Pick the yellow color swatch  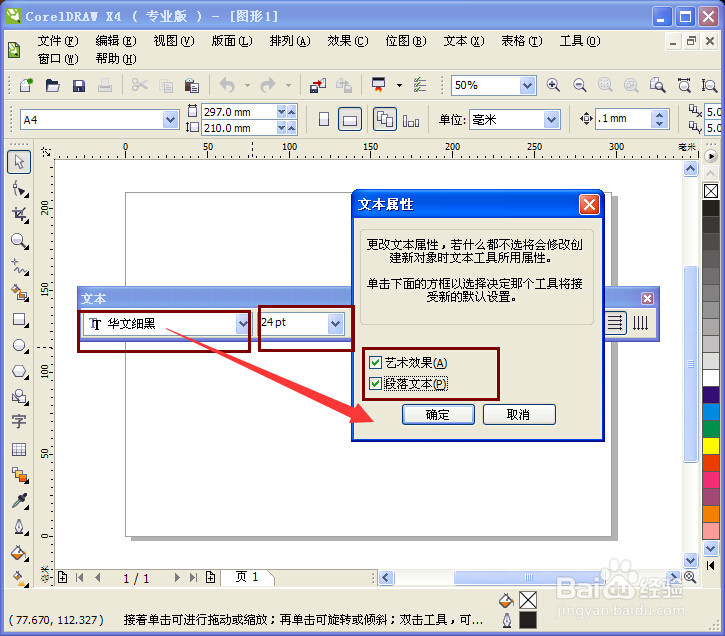[x=711, y=446]
